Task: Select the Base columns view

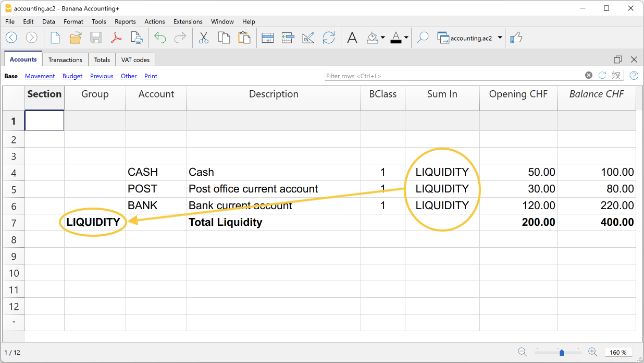Action: (11, 76)
